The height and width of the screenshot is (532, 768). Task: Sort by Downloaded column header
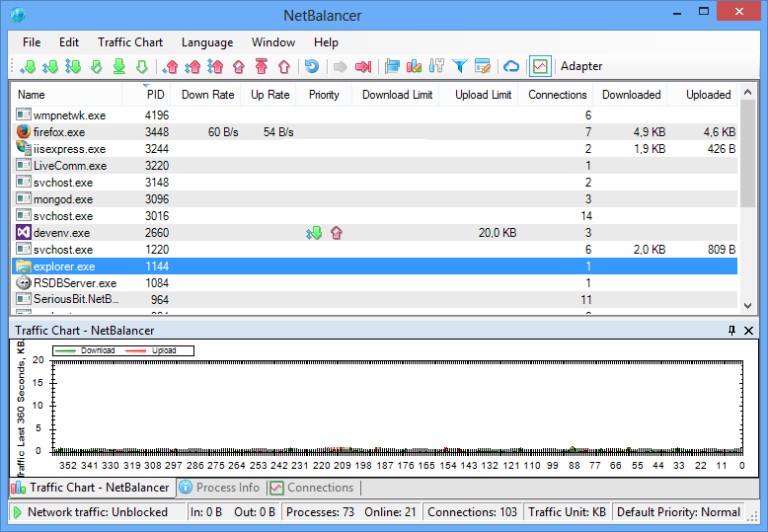(x=631, y=95)
